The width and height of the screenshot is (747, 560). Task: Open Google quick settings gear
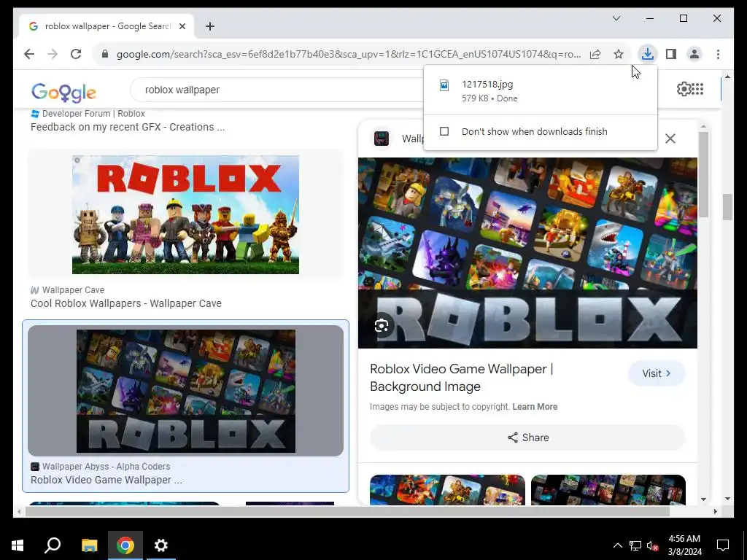[x=684, y=89]
